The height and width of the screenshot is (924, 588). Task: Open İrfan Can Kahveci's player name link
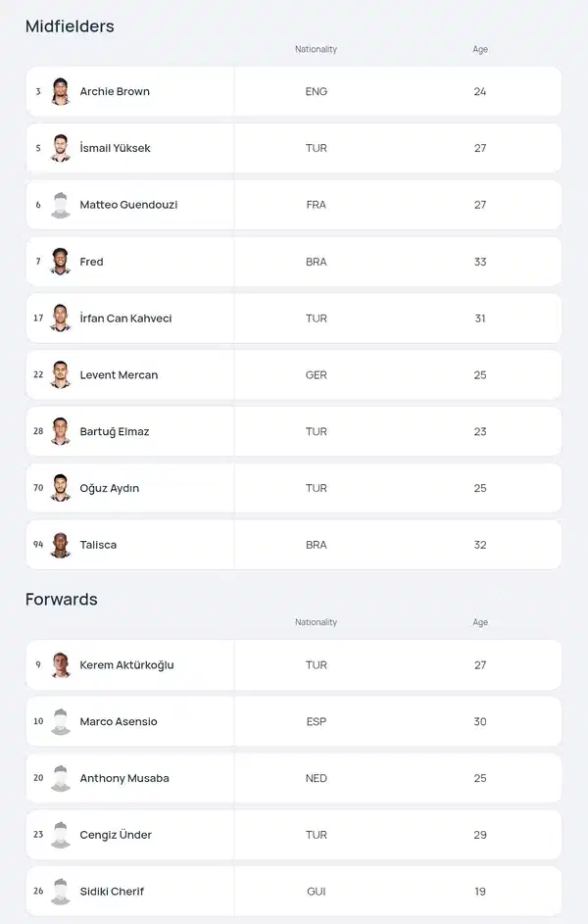point(125,318)
